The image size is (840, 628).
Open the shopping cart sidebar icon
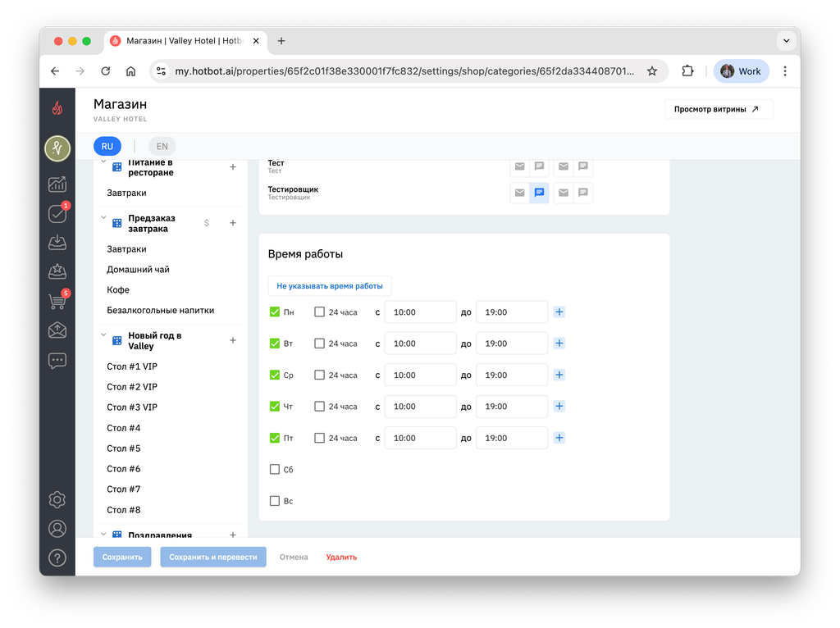[x=57, y=301]
